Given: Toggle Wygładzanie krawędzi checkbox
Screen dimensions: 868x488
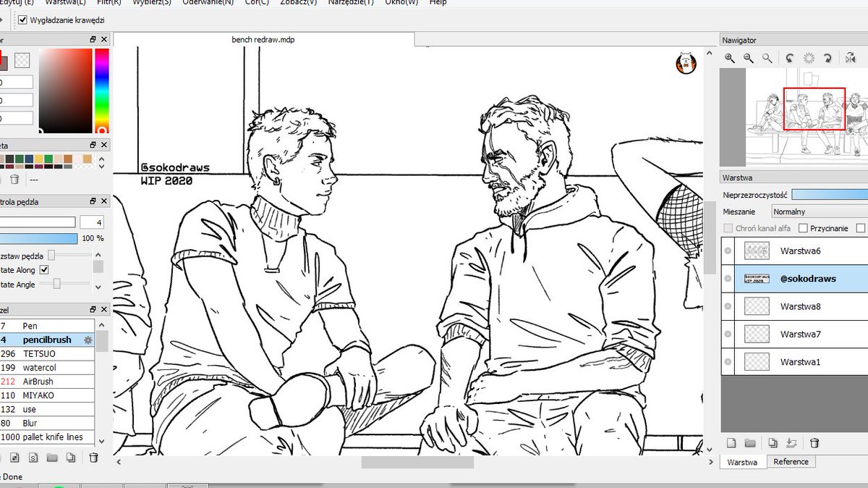Looking at the screenshot, I should click(23, 20).
